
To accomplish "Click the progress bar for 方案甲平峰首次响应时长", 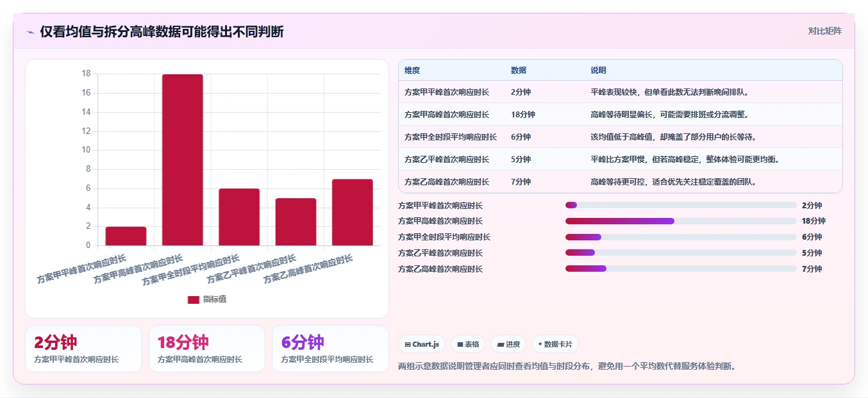I will pyautogui.click(x=681, y=205).
